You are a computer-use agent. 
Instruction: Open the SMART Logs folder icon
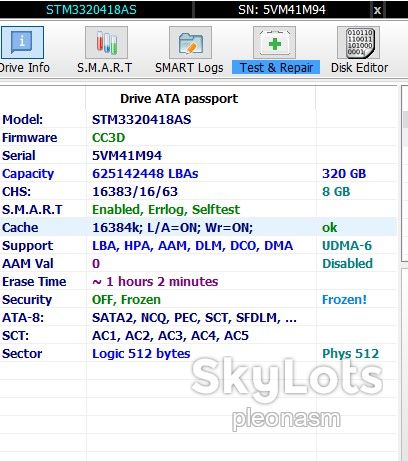pos(190,42)
